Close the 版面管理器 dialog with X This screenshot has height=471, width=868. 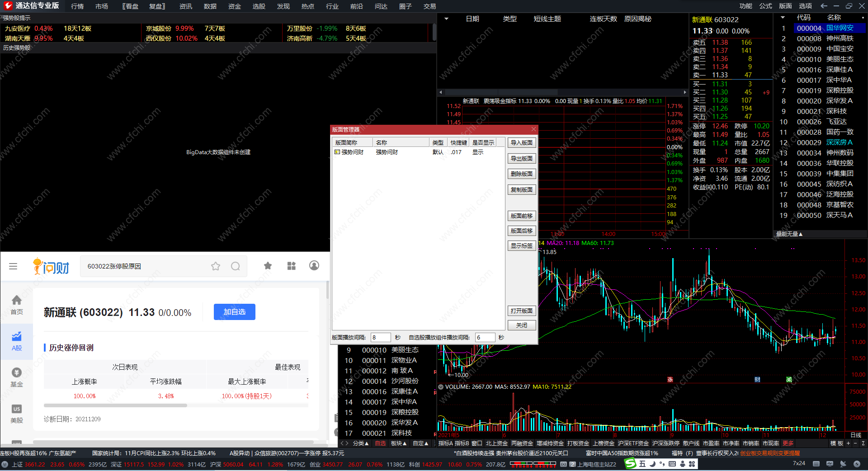click(533, 129)
